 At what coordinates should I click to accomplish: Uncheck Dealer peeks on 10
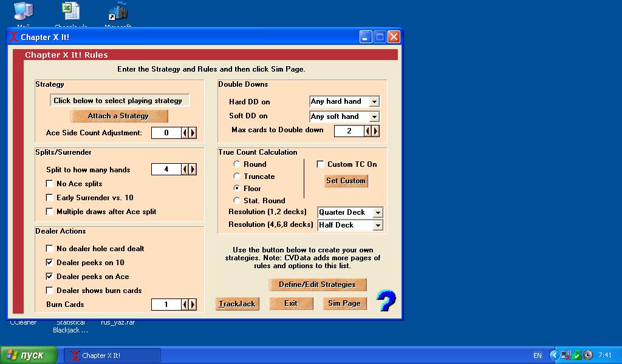[50, 263]
